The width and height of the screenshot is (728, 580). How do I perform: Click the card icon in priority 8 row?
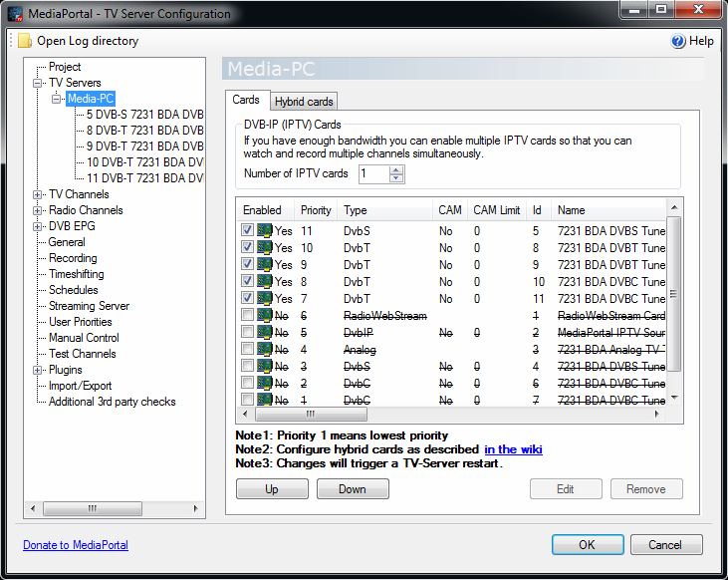[x=265, y=281]
